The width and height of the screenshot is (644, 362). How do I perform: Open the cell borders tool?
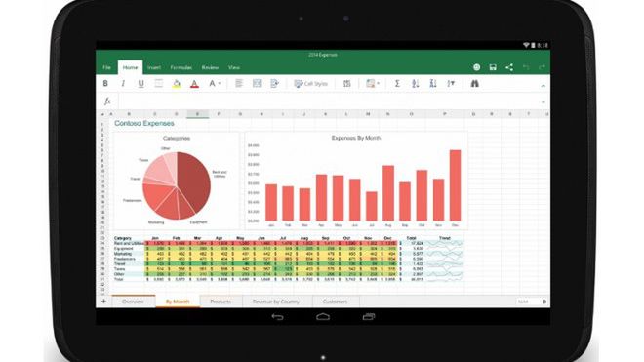pos(158,83)
